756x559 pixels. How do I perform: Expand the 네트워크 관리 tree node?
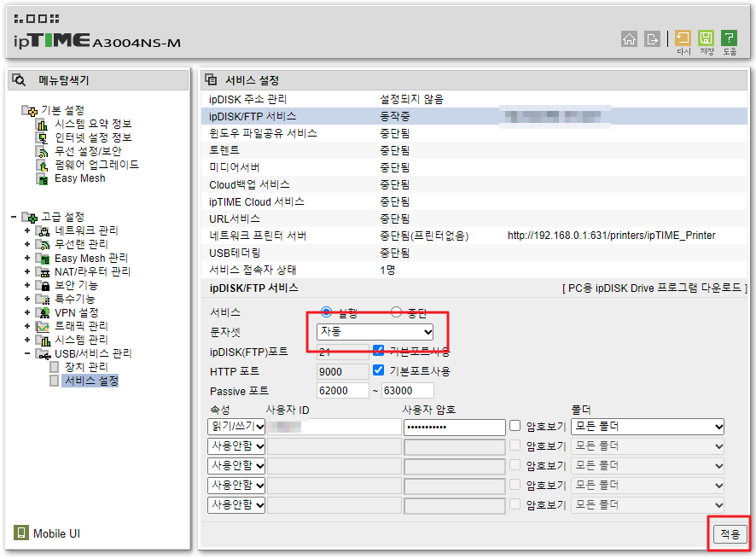[27, 230]
